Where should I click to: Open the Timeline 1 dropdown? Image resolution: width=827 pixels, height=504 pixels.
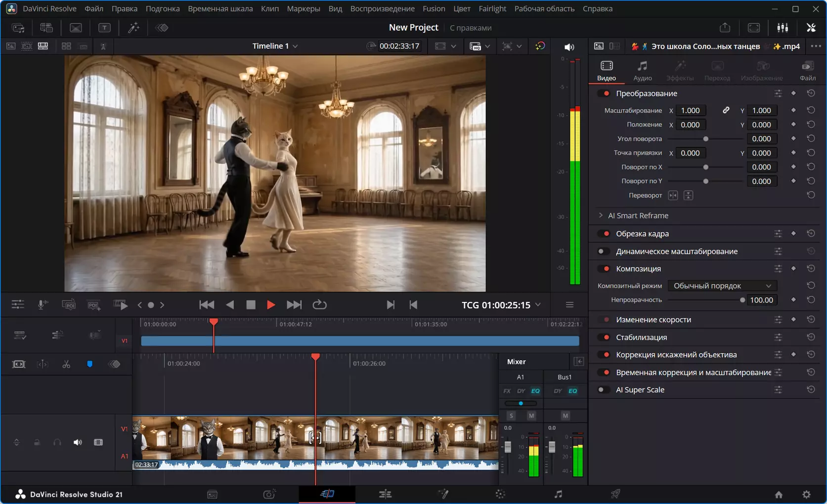(x=275, y=46)
